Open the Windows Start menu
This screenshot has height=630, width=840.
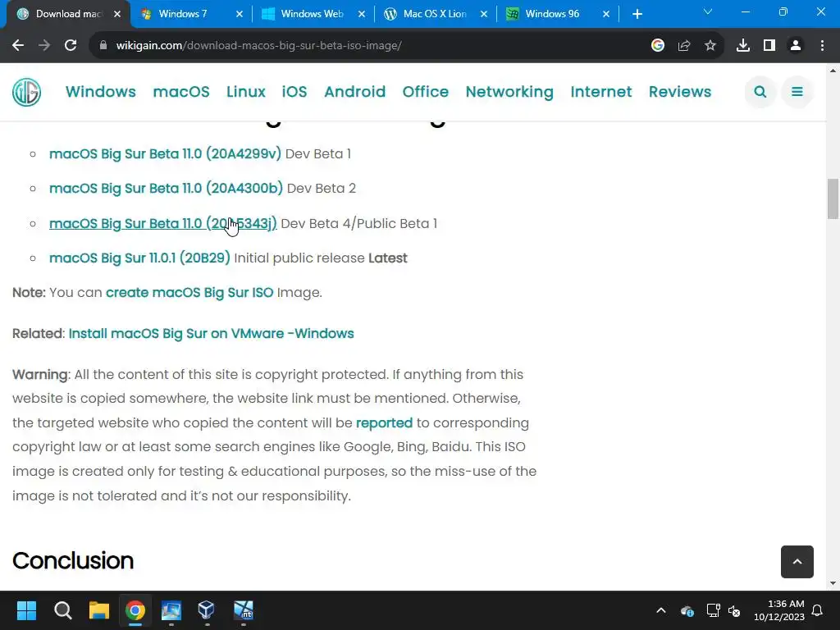pyautogui.click(x=26, y=610)
